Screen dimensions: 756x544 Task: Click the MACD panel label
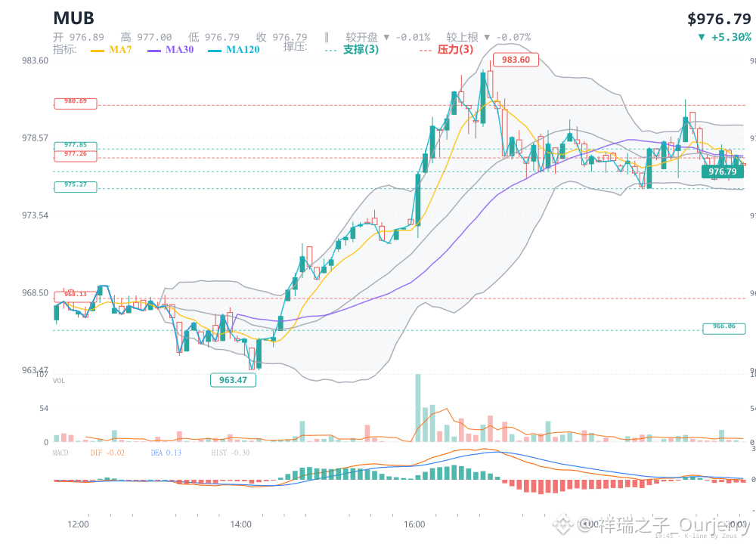coord(60,453)
